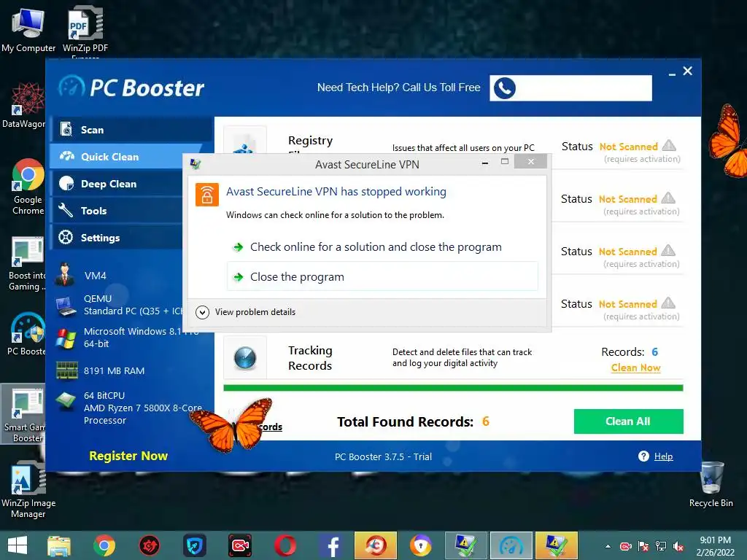Screen dimensions: 747x560
Task: Click the QEMU computer icon
Action: coord(66,306)
